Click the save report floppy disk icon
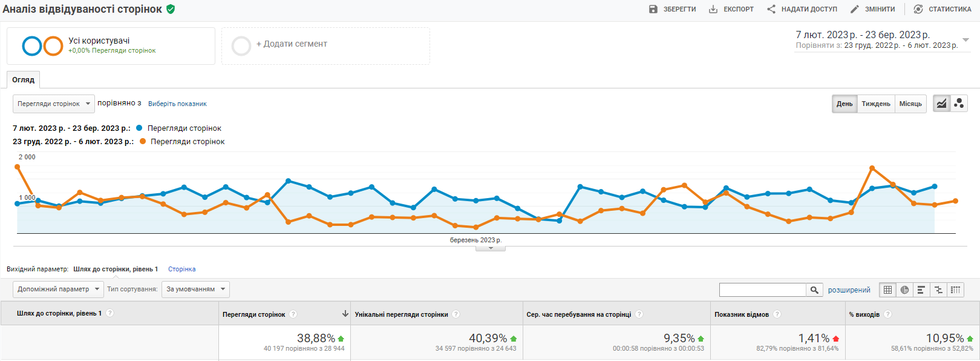This screenshot has height=361, width=980. click(653, 9)
